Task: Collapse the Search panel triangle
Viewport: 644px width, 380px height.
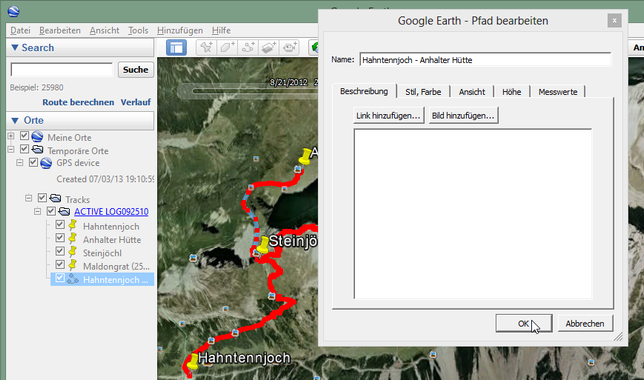Action: point(15,48)
